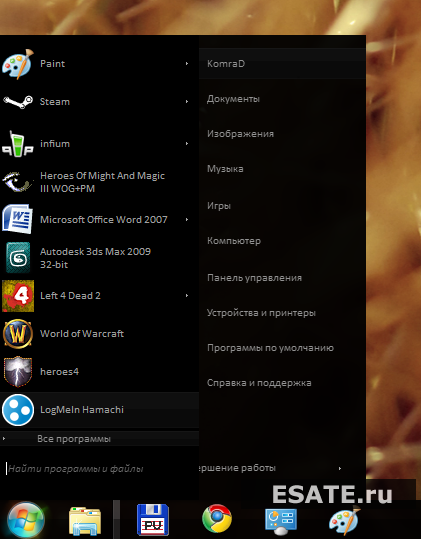Click 'Microsoft Office Word 2007' text
The height and width of the screenshot is (539, 421).
tap(104, 220)
